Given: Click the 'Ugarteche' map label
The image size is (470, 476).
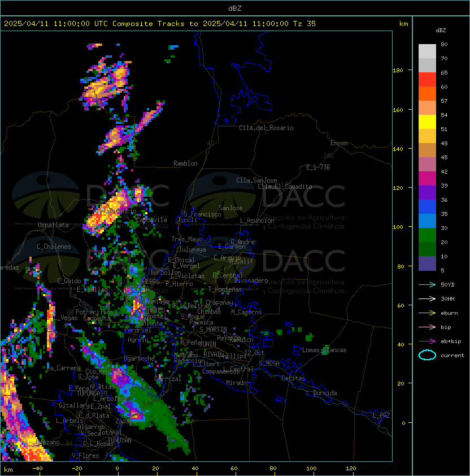Looking at the screenshot, I should [x=140, y=359].
